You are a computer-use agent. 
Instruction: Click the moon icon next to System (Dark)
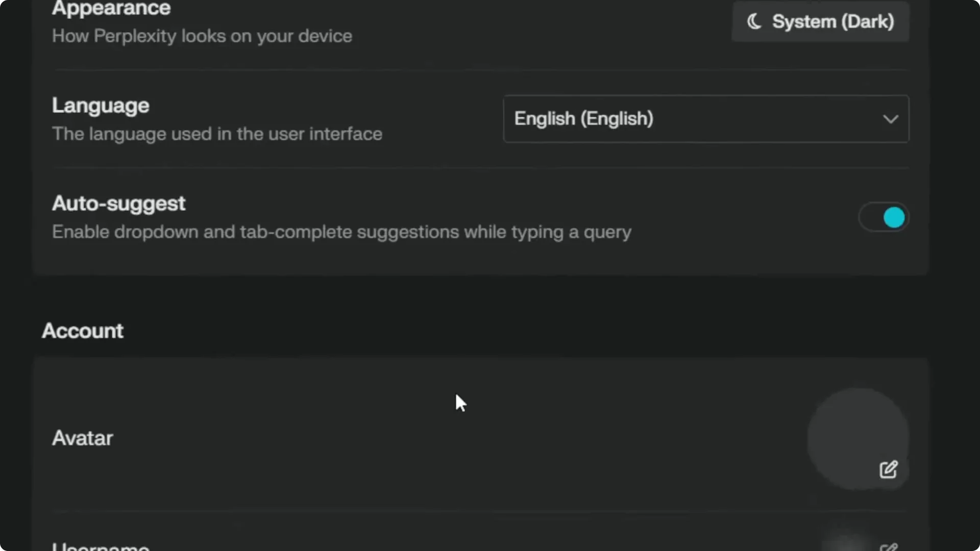(755, 21)
